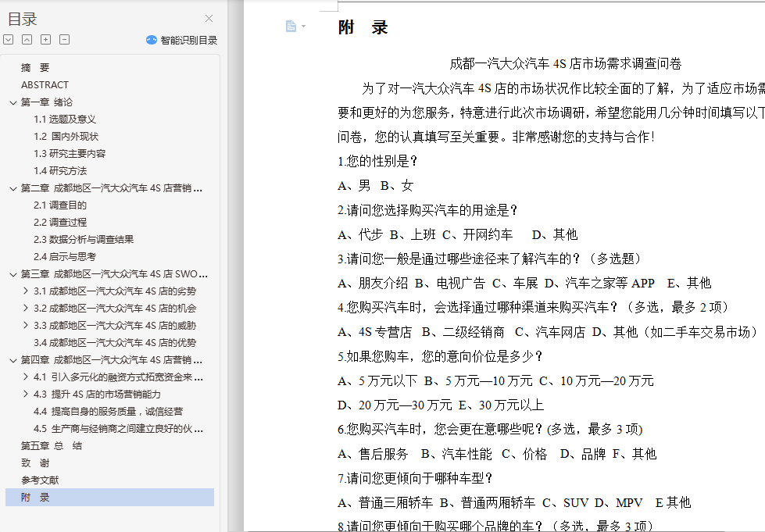
Task: Go to 2.2 调查过程
Action: (x=60, y=223)
